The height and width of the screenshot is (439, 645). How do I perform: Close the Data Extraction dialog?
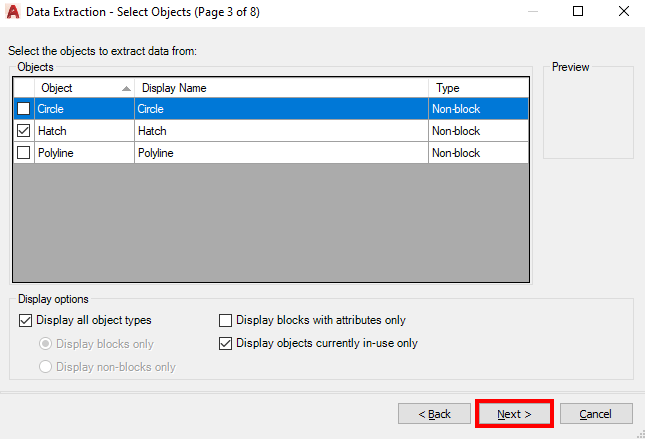click(x=624, y=11)
